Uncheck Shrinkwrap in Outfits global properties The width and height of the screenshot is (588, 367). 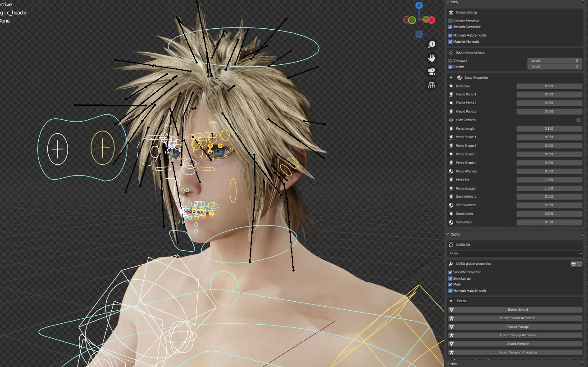click(x=450, y=278)
